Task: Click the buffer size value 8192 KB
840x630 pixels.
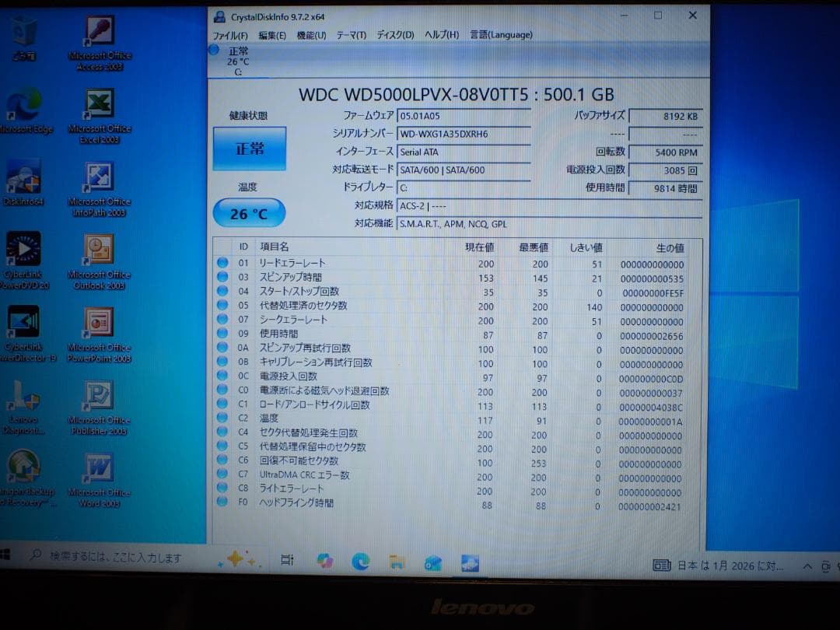Action: (x=665, y=116)
